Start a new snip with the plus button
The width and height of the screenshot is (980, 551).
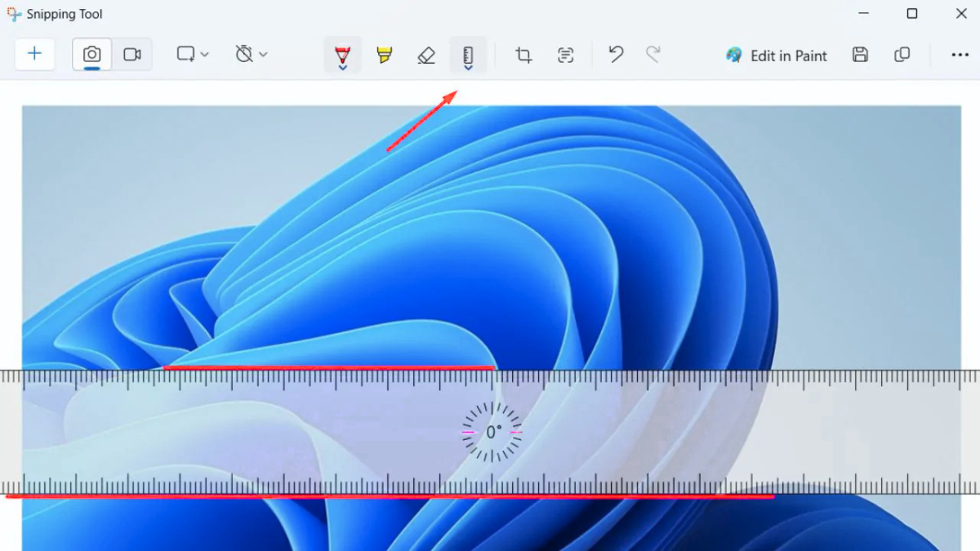35,54
